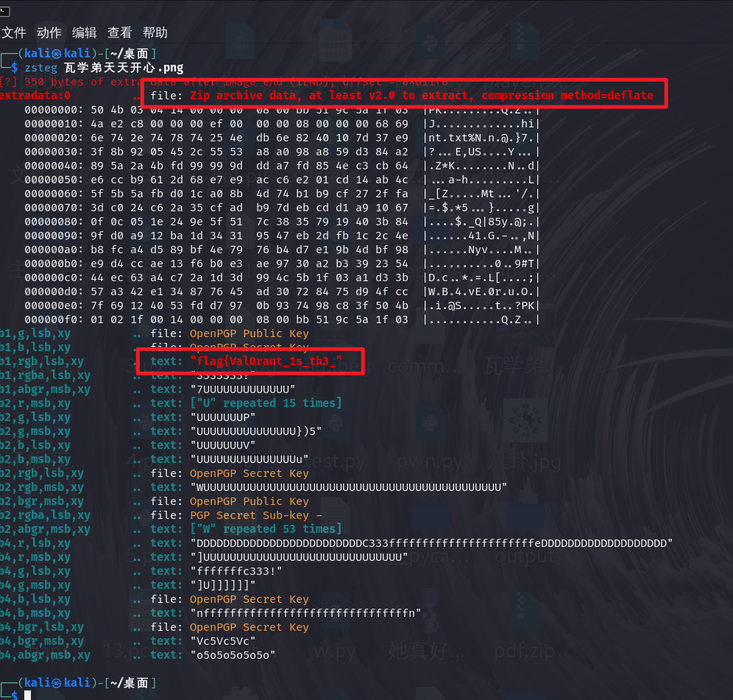Click the "U" repeated 15 times result
The height and width of the screenshot is (700, 733).
click(x=266, y=403)
